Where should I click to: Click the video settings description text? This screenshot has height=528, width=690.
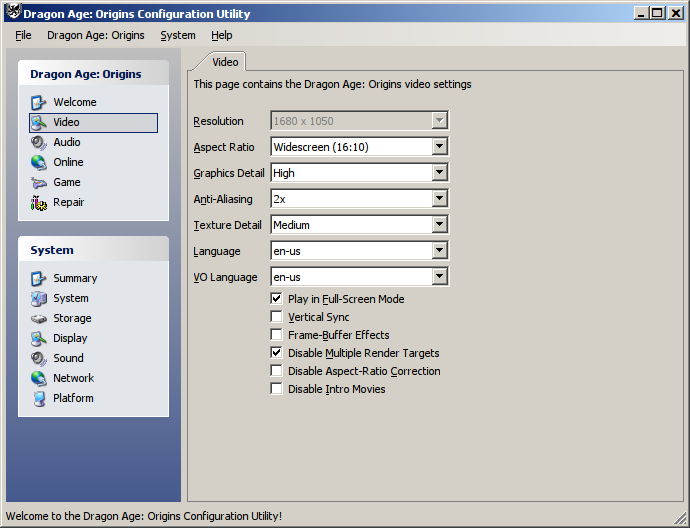332,84
